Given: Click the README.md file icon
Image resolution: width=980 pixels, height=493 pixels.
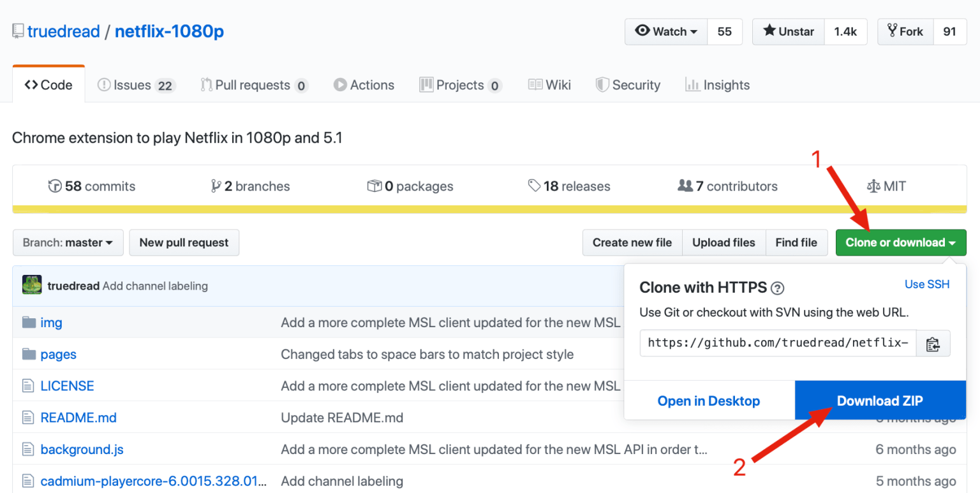Looking at the screenshot, I should [x=27, y=418].
